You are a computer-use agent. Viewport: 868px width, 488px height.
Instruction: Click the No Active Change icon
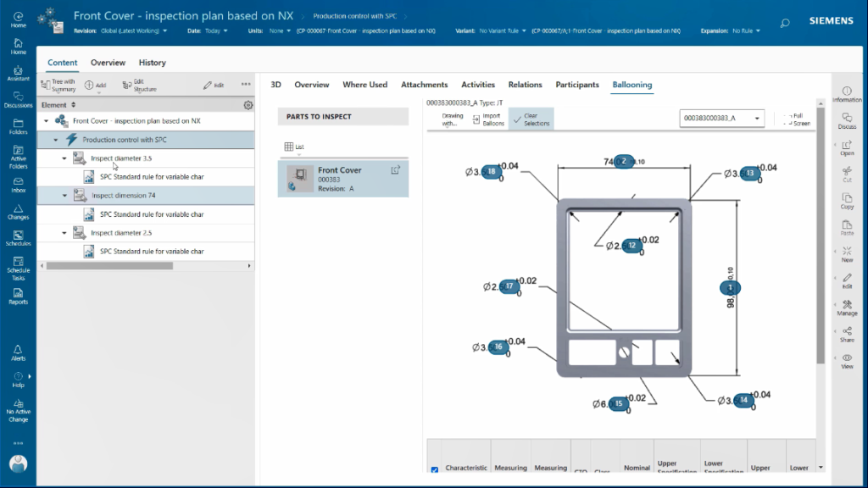pyautogui.click(x=19, y=411)
